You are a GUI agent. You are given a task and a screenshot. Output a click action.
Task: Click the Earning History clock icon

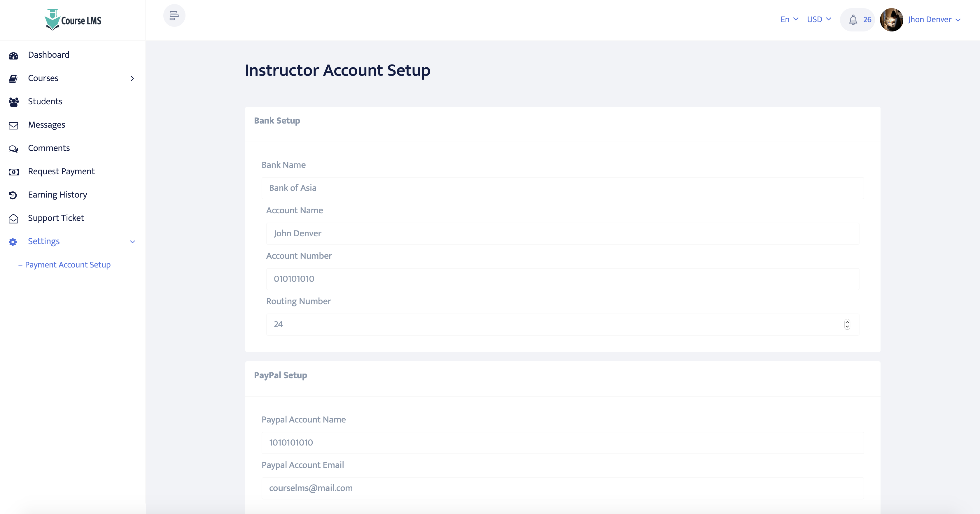click(13, 195)
